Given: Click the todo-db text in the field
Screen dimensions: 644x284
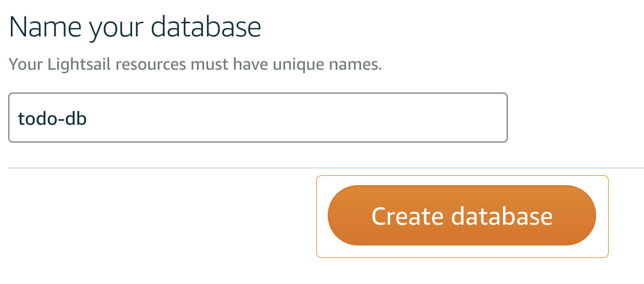Looking at the screenshot, I should pos(52,119).
